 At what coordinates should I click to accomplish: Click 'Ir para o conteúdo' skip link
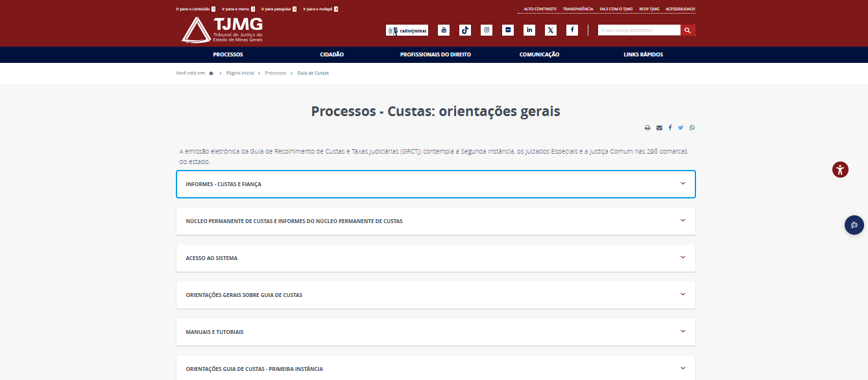[196, 9]
